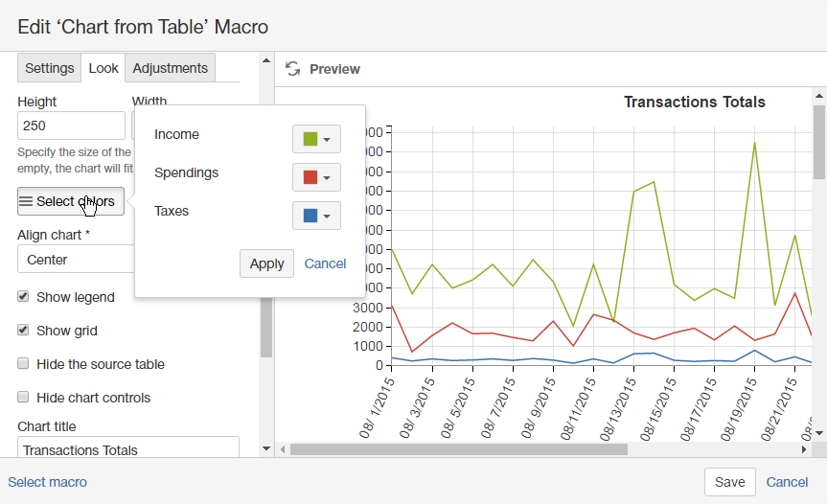Image resolution: width=827 pixels, height=504 pixels.
Task: Click the refresh preview icon
Action: tap(293, 69)
